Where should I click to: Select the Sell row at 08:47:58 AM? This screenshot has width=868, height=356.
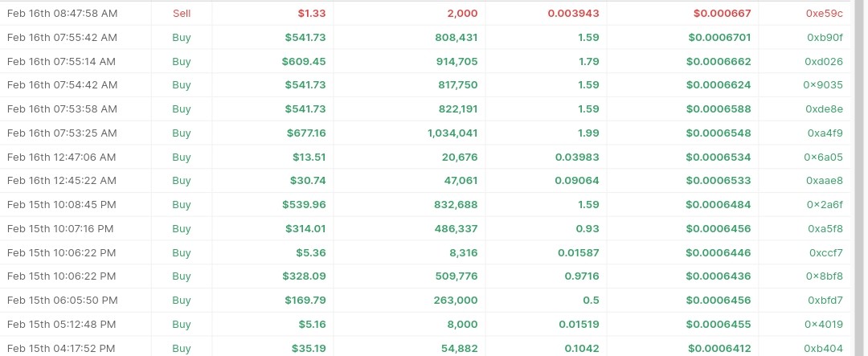click(425, 14)
